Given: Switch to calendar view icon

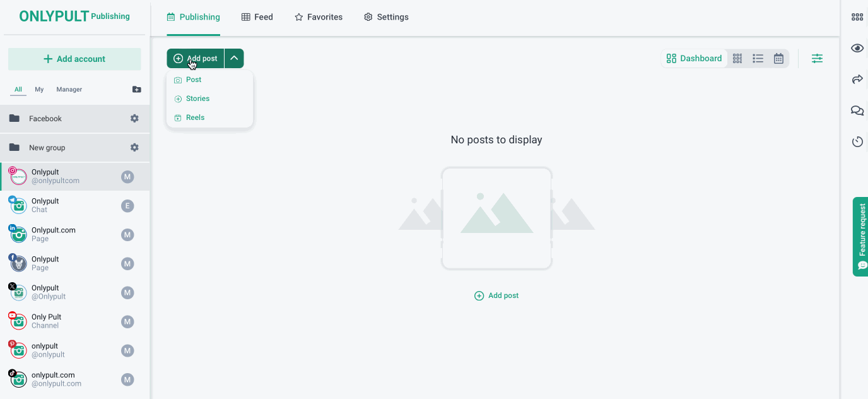Looking at the screenshot, I should click(778, 59).
